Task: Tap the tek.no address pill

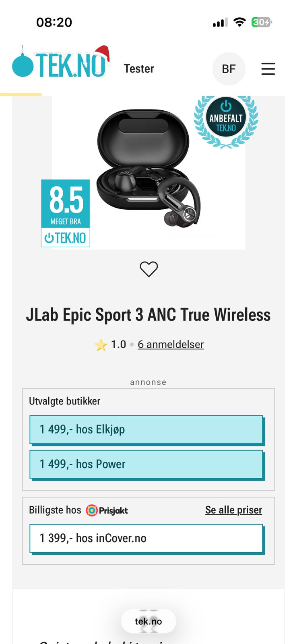Action: 148,621
